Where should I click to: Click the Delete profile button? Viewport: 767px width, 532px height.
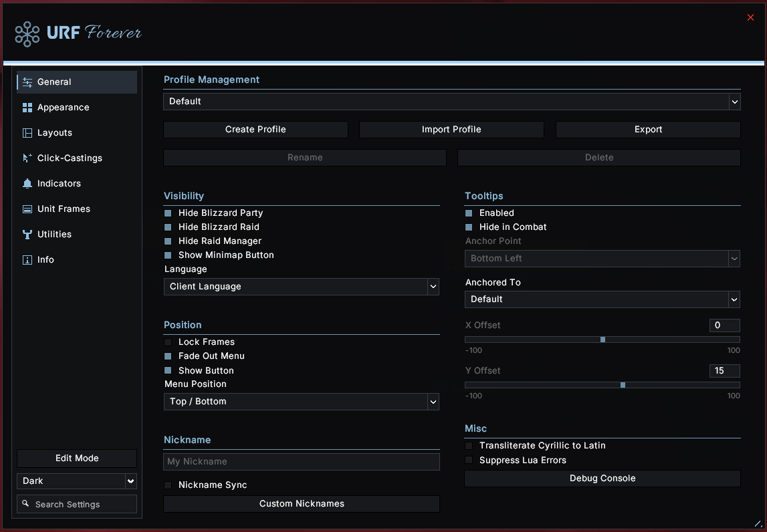point(599,158)
